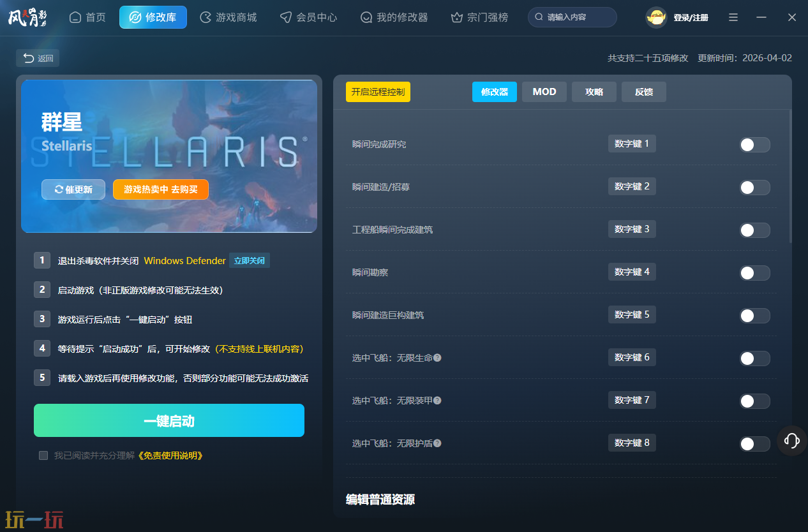Click help icon beside 无限护盾
The height and width of the screenshot is (532, 808).
[437, 443]
